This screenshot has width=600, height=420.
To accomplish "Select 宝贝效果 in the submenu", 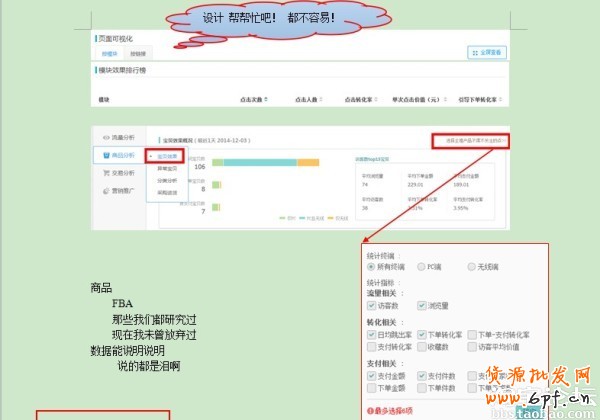I will [x=166, y=156].
